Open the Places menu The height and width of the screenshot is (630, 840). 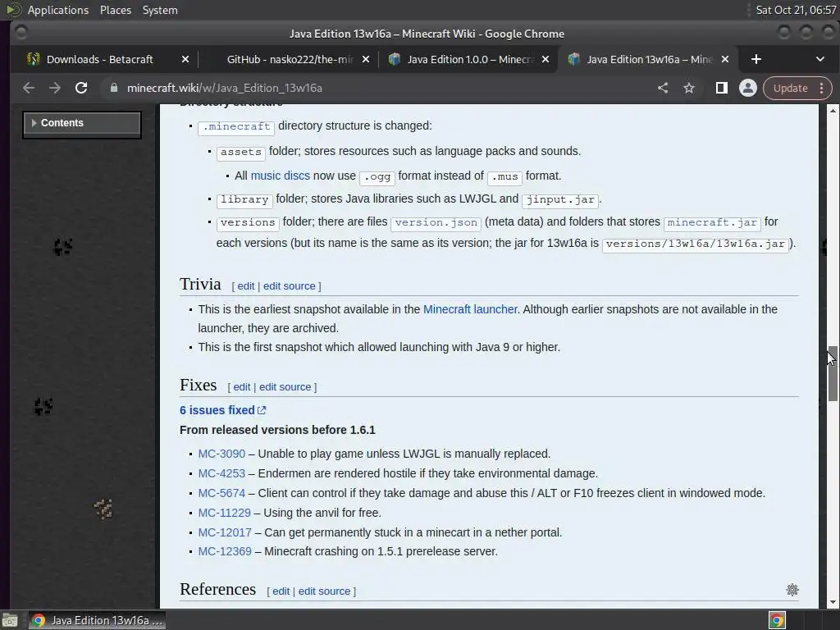(115, 10)
